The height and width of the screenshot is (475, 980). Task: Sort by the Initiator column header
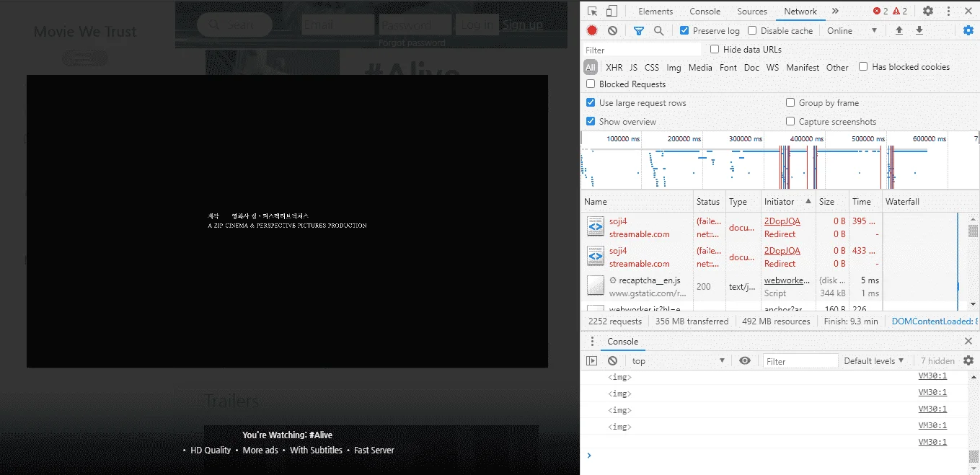point(789,202)
